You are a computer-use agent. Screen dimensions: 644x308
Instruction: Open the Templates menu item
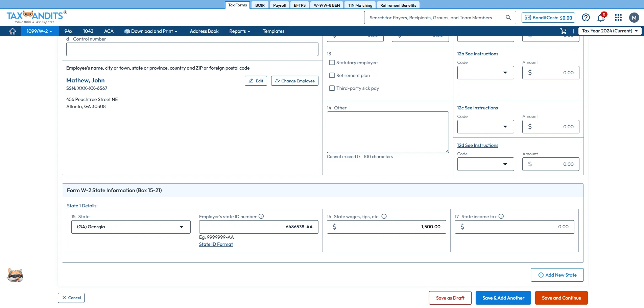click(273, 31)
